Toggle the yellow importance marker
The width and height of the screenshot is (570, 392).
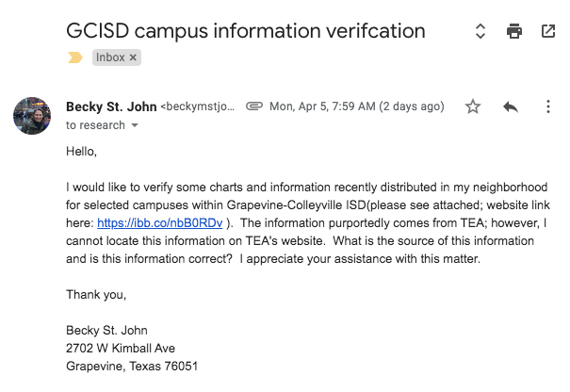coord(75,57)
